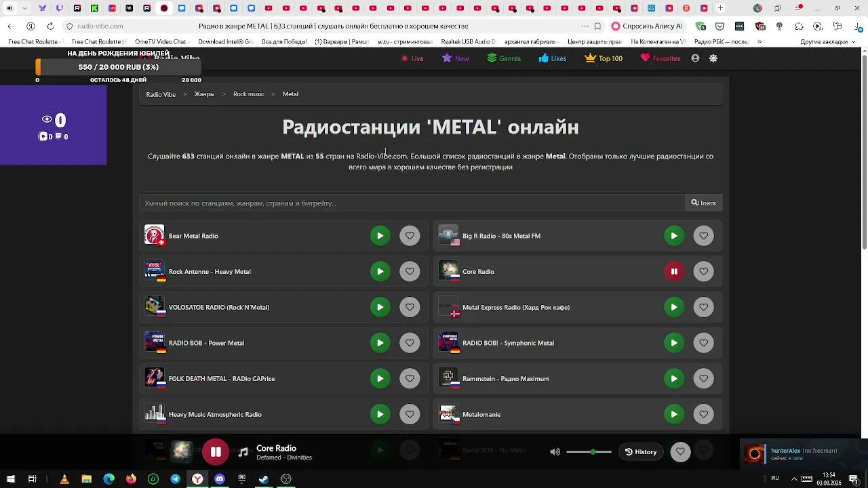Screen dimensions: 868x488
Task: Go to Rock music breadcrumb link
Action: pos(248,94)
